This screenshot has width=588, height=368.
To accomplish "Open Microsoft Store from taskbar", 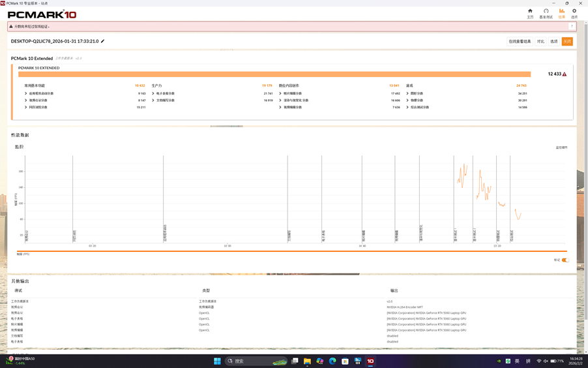I will pos(345,361).
